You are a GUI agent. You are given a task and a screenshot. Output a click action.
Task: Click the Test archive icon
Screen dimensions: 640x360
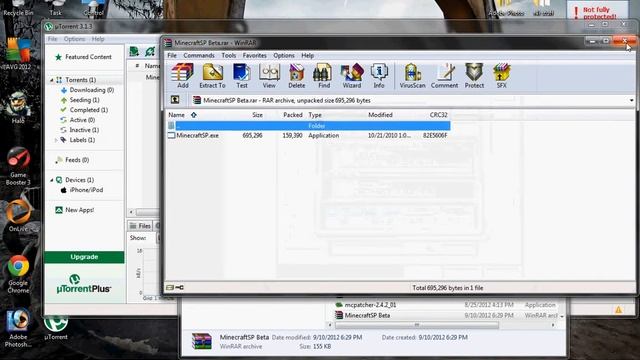(x=242, y=76)
